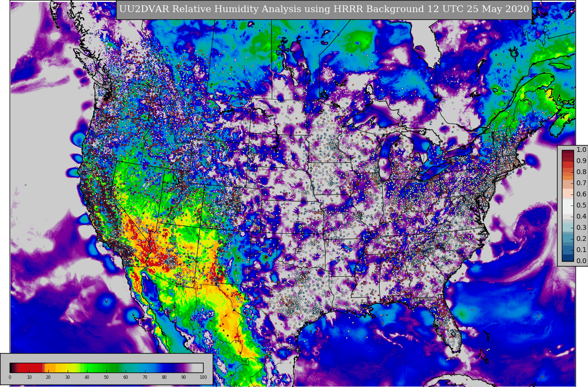Click the 10 tick label on humidity colorbar
The image size is (588, 387).
pyautogui.click(x=29, y=377)
